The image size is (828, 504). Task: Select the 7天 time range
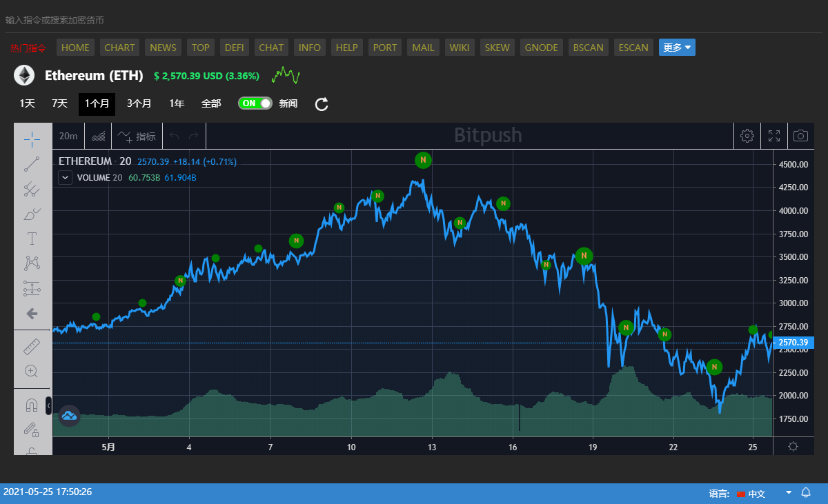tap(59, 103)
